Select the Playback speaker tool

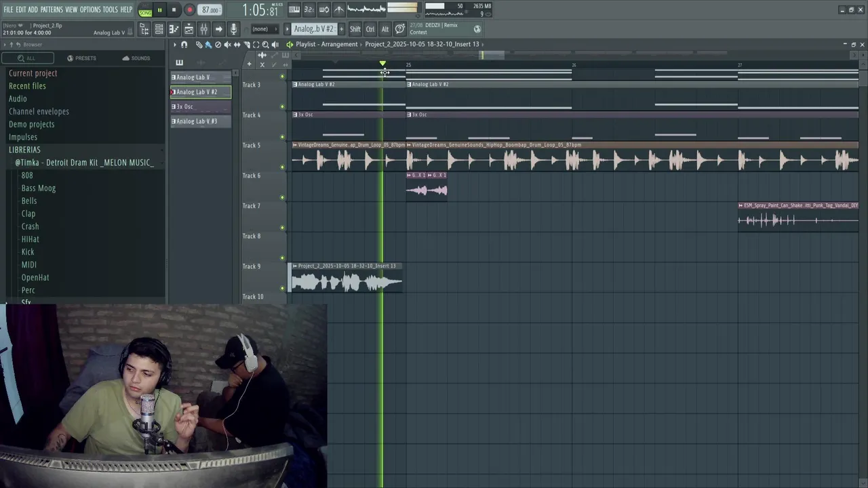pos(275,45)
